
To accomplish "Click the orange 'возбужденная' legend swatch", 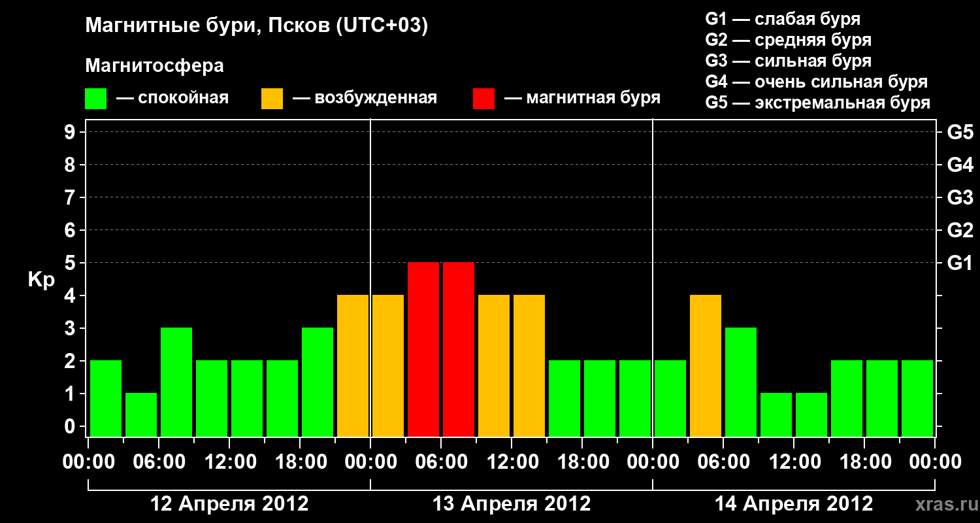I will (272, 99).
